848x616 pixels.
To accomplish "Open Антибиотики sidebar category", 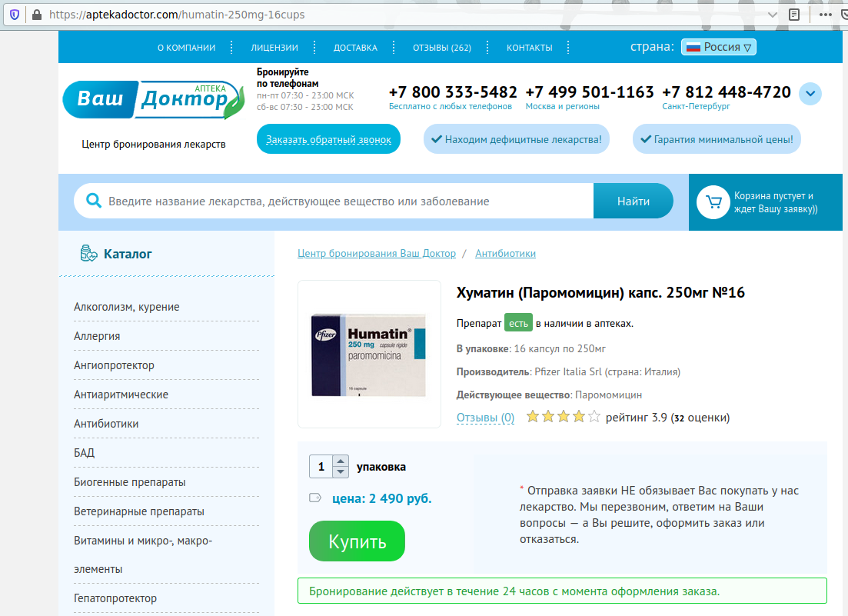I will pos(106,424).
